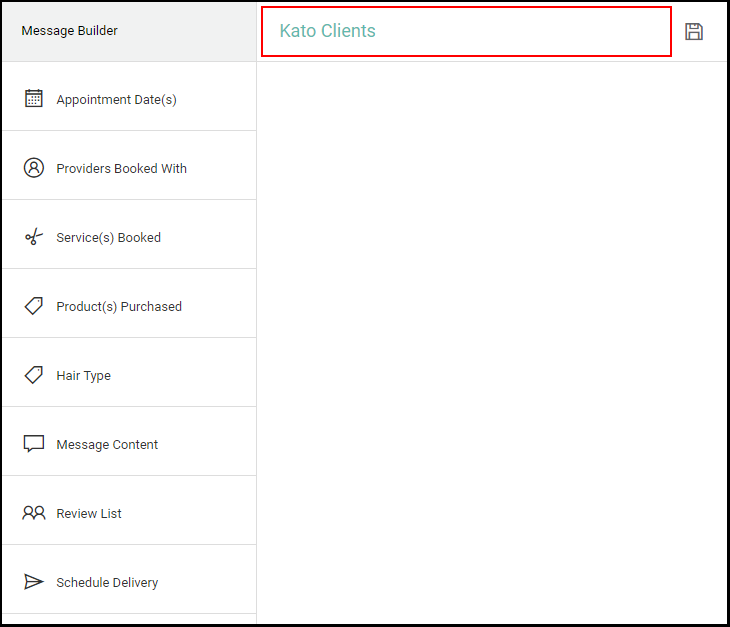Select Providers Booked With

(129, 165)
